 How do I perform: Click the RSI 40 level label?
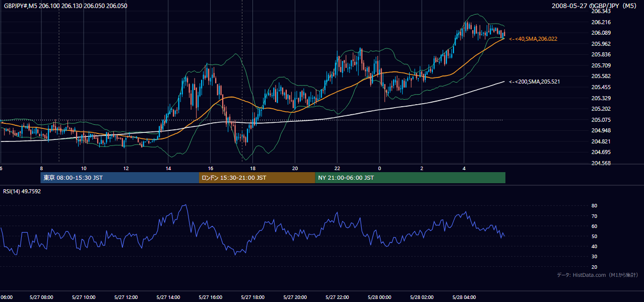click(x=594, y=246)
